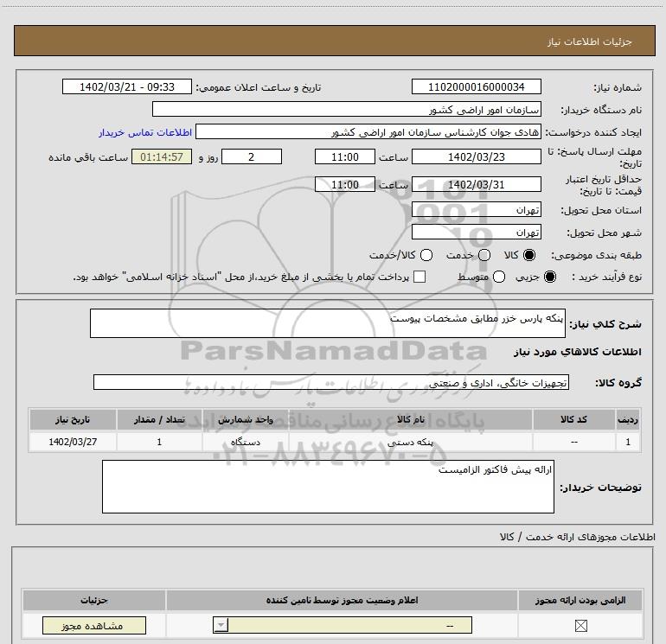The width and height of the screenshot is (666, 644).
Task: Click the 'تاریخ نیاز' column header
Action: point(73,419)
